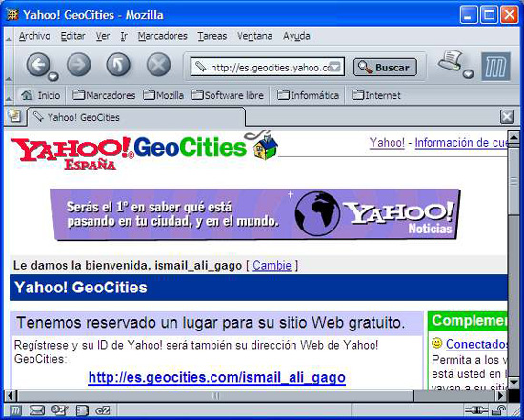The width and height of the screenshot is (524, 420).
Task: Click into the URL address field
Action: [x=268, y=68]
